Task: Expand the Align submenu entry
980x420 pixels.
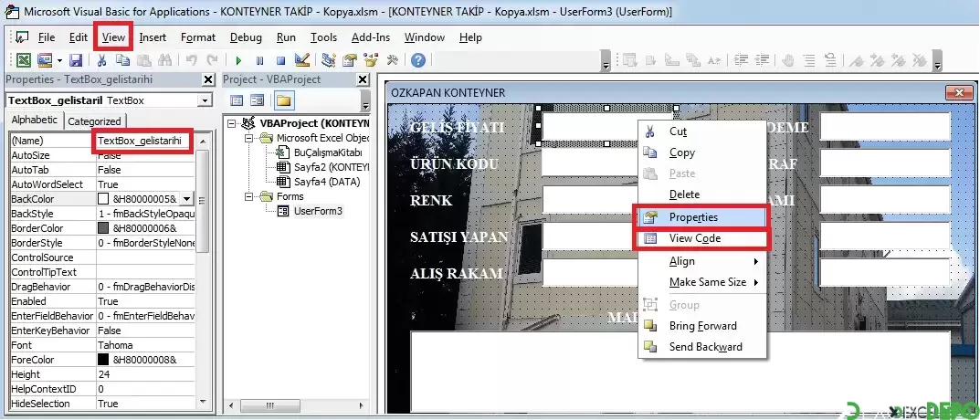Action: tap(701, 261)
